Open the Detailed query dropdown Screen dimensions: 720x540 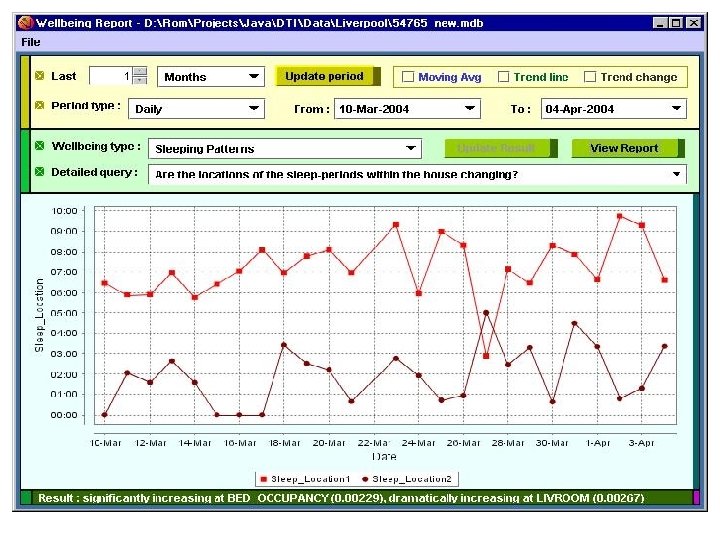(x=417, y=174)
